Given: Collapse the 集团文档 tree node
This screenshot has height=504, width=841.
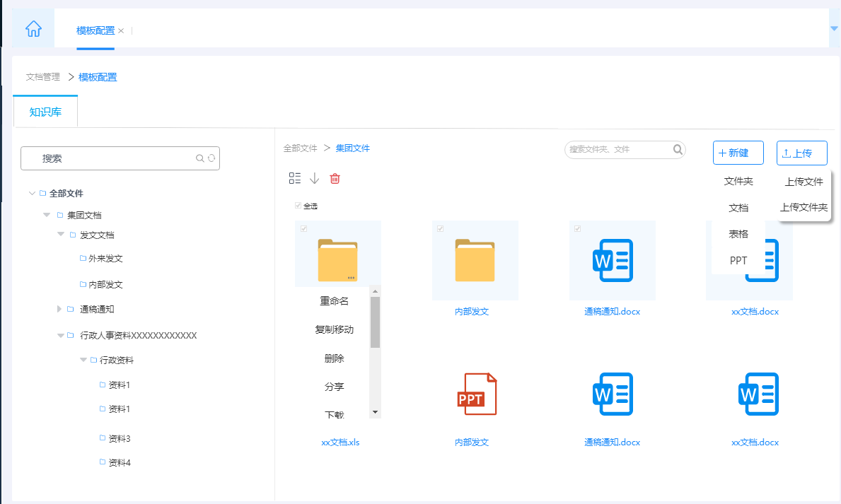Looking at the screenshot, I should pyautogui.click(x=47, y=215).
